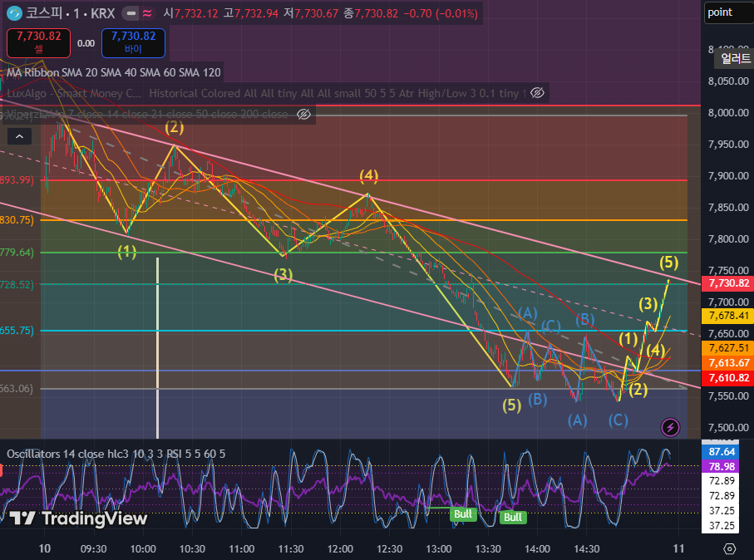
Task: Select the Oscillators indicator legend
Action: [x=116, y=454]
